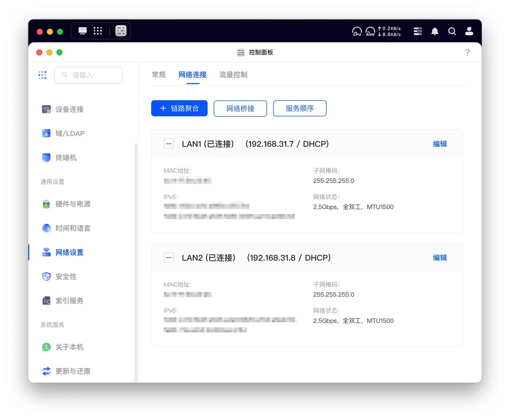Click the 链路聚合 button
Viewport: 510px width, 420px height.
179,108
